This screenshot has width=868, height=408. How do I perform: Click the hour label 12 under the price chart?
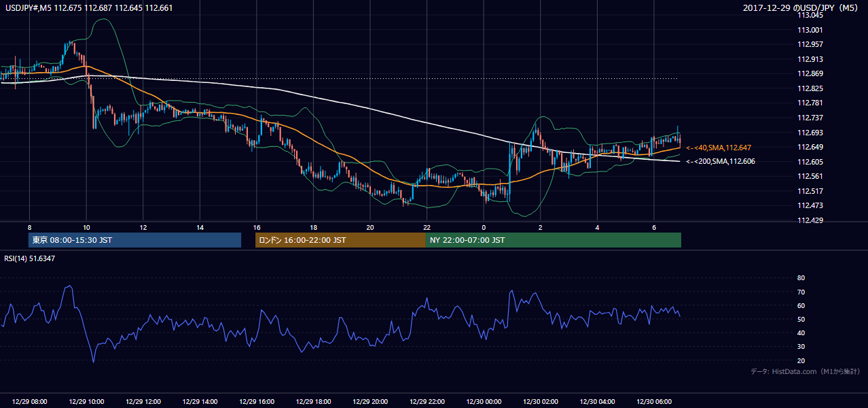pos(143,226)
